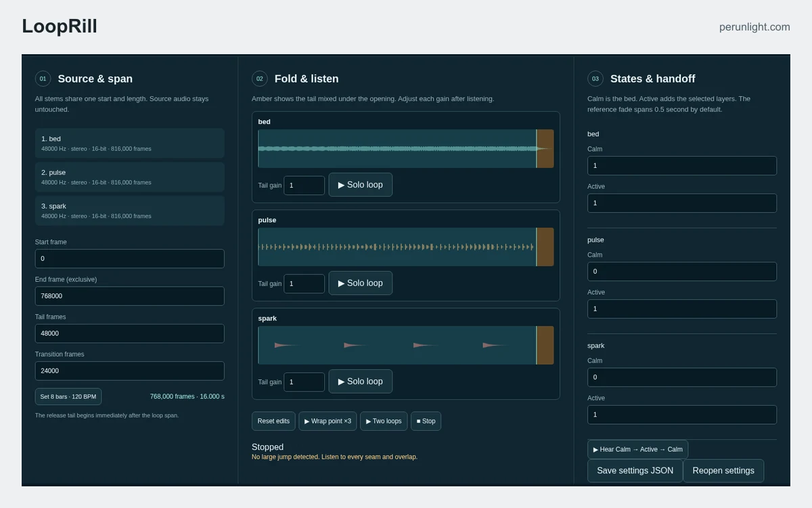The image size is (812, 508).
Task: Click the bed waveform display
Action: pyautogui.click(x=406, y=148)
